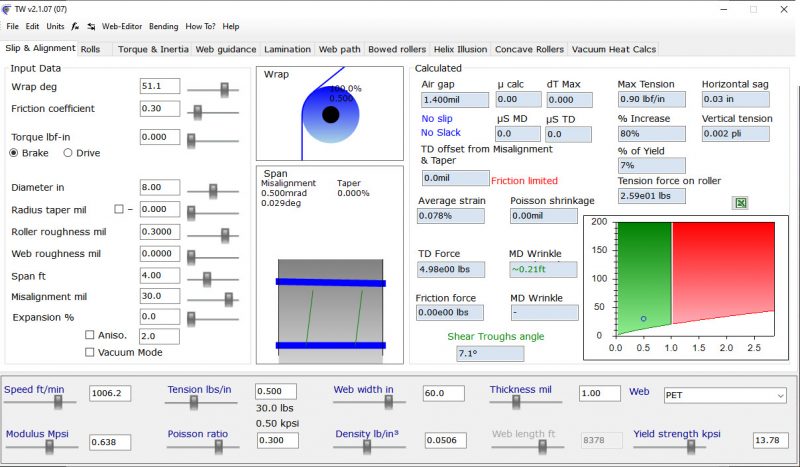Click the How To? menu

[200, 26]
